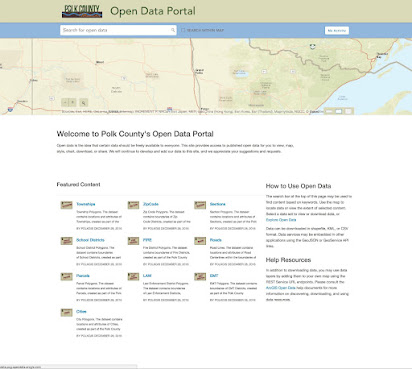Open the Roads dataset thumbnail icon

pyautogui.click(x=200, y=241)
